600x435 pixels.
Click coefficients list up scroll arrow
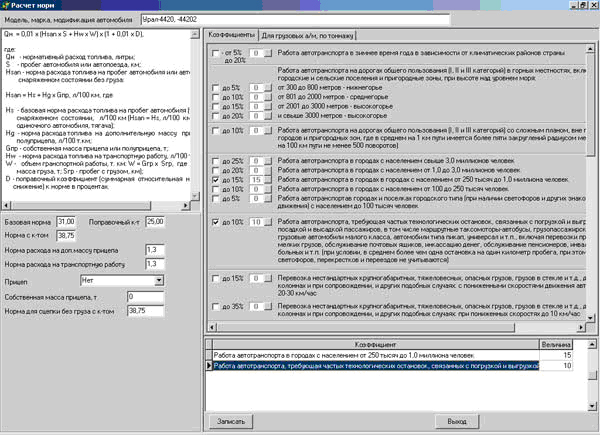[x=590, y=49]
